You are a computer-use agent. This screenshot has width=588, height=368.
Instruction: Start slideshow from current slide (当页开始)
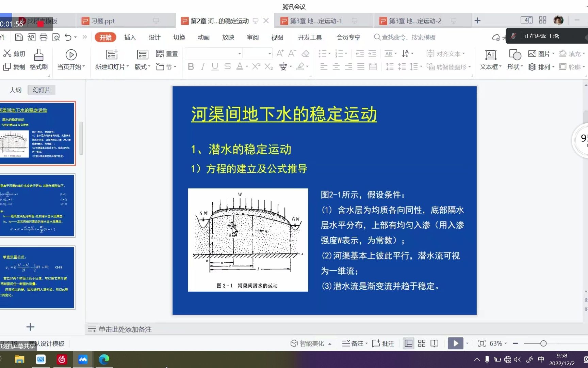tap(71, 60)
